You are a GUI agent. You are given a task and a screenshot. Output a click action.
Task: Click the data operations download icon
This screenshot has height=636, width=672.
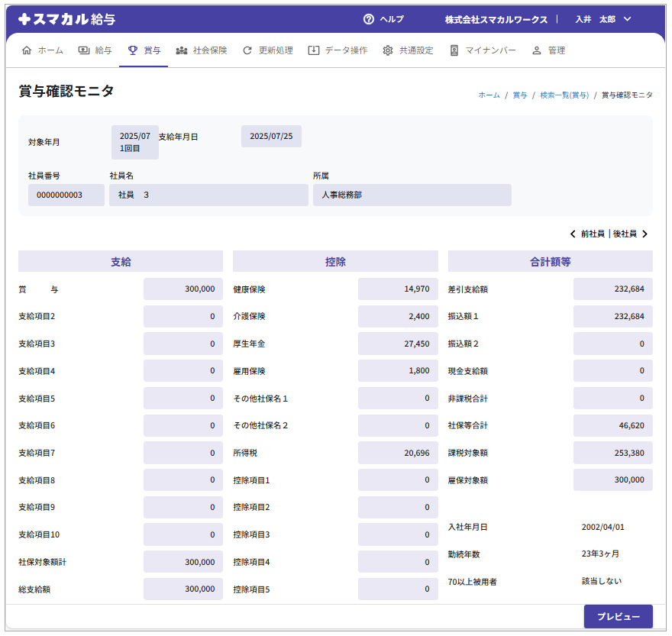coord(314,50)
